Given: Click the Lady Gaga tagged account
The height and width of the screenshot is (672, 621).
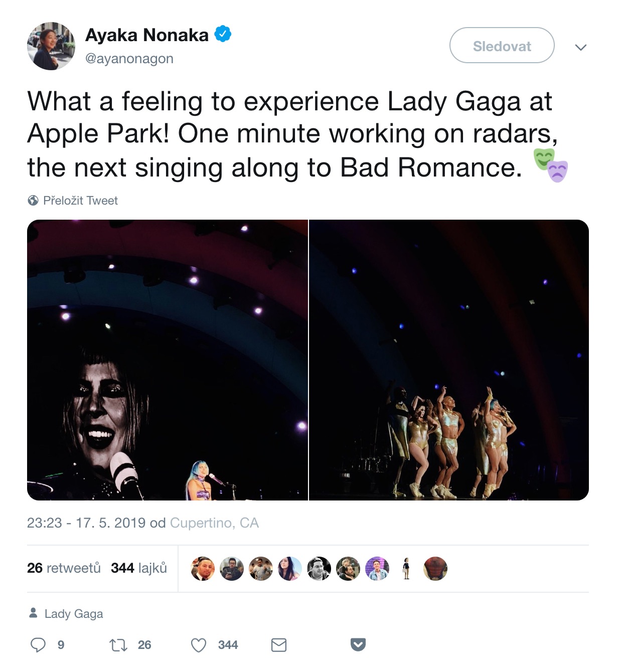Looking at the screenshot, I should [x=73, y=613].
